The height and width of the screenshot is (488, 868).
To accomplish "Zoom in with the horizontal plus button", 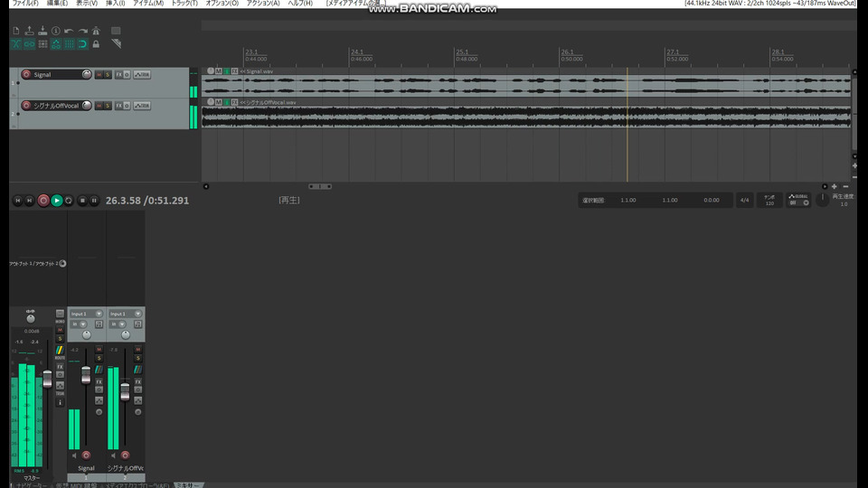I will [x=835, y=186].
